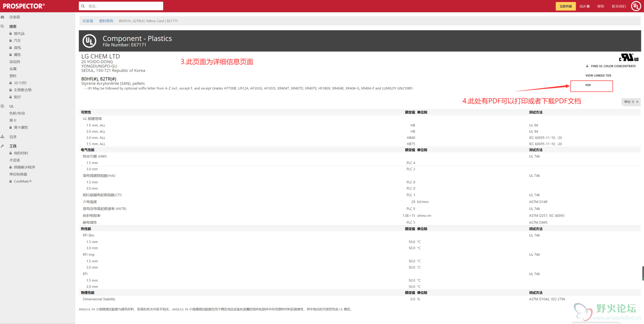Click the 仪表盘 breadcrumb link
This screenshot has width=644, height=324.
[x=88, y=21]
